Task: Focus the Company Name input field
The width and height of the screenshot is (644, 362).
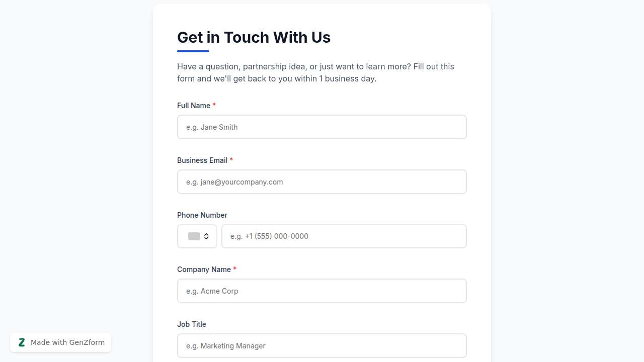Action: coord(322,291)
